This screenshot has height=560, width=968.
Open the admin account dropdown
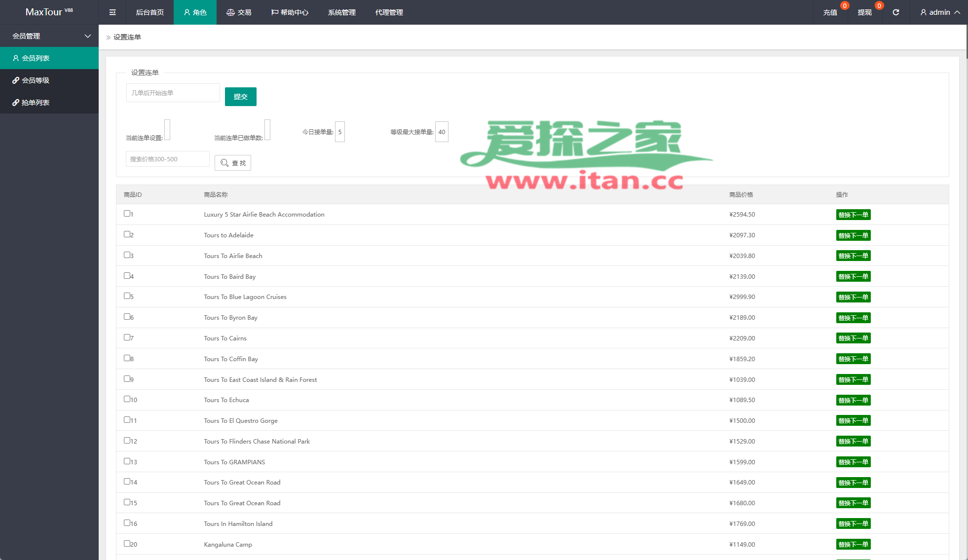point(940,12)
